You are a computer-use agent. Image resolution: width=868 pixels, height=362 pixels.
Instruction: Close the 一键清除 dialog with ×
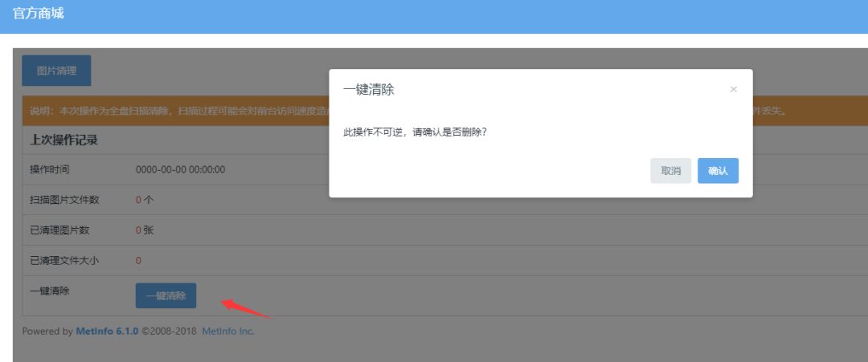[x=733, y=89]
